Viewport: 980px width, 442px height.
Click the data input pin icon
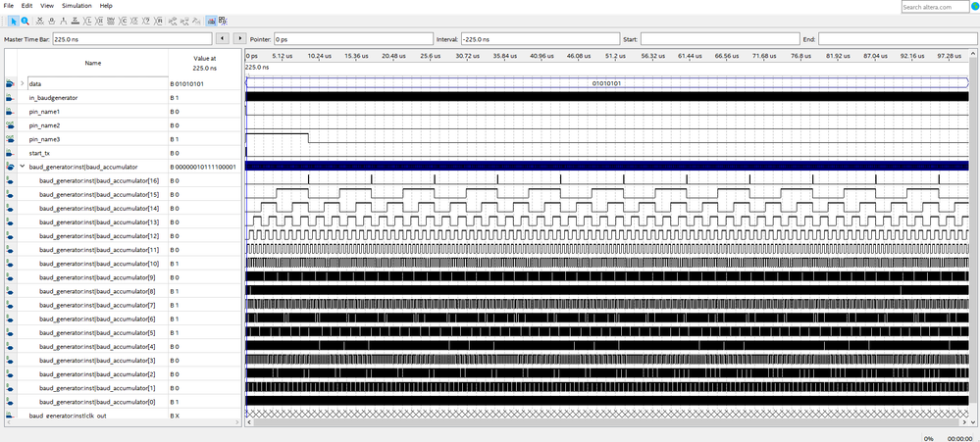coord(10,83)
